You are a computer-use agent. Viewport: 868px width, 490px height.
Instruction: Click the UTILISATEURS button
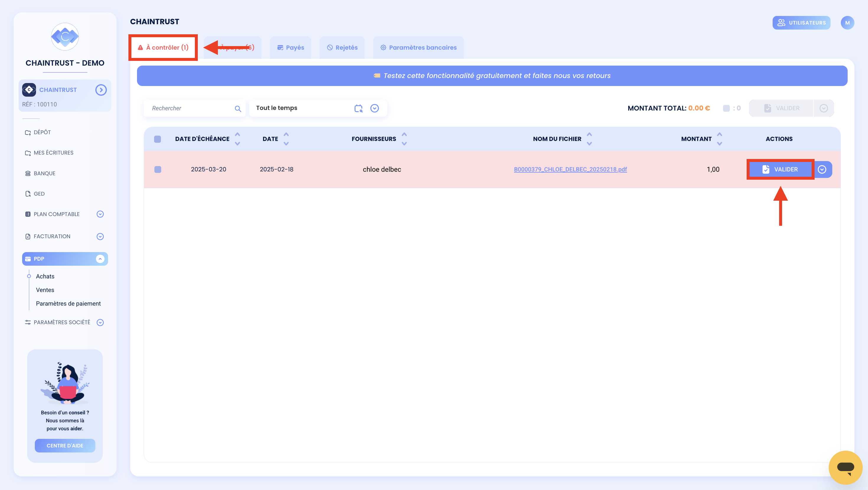click(801, 22)
